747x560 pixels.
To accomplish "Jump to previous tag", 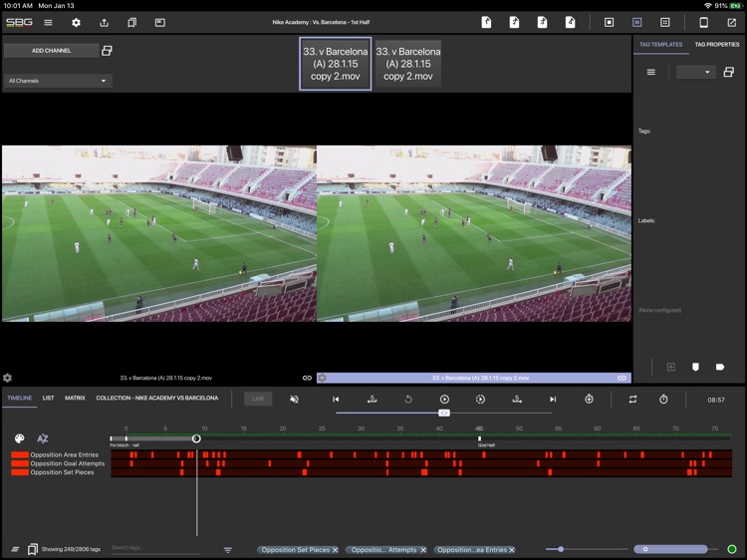I will point(373,399).
